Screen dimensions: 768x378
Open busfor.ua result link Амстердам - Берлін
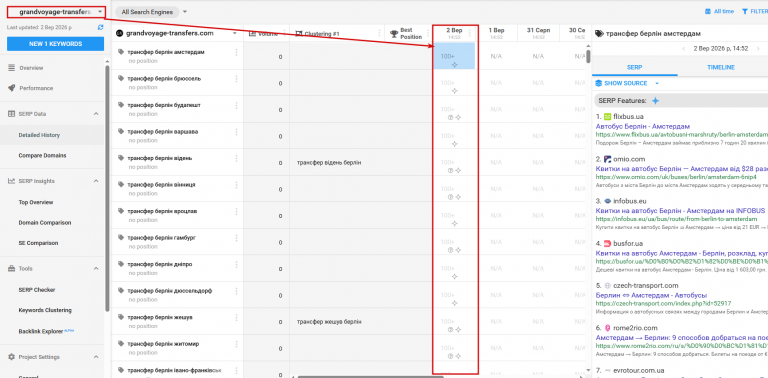coord(682,254)
